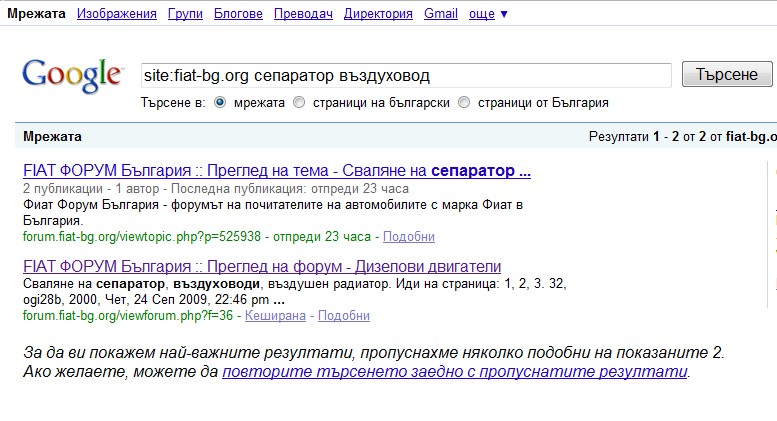The height and width of the screenshot is (421, 777).
Task: Open the Изображения tab
Action: coord(116,14)
